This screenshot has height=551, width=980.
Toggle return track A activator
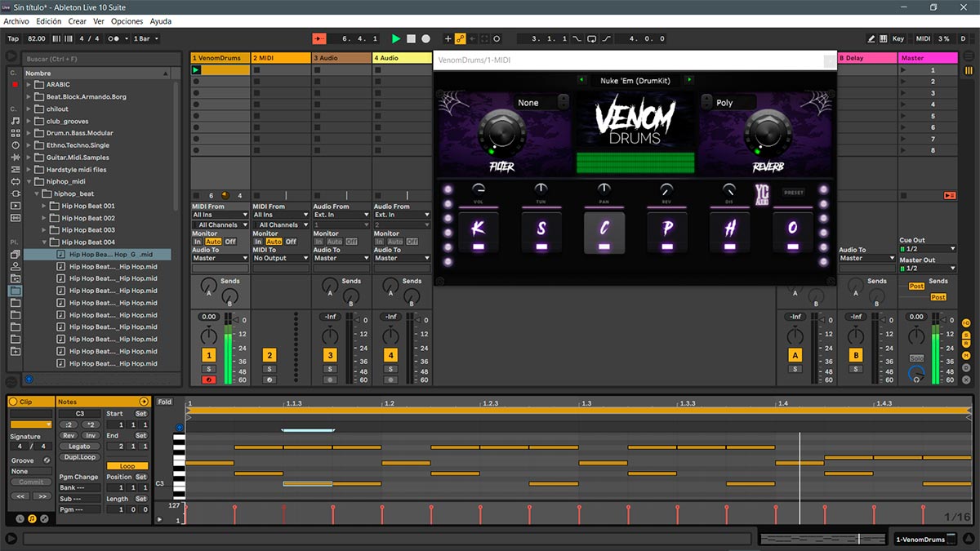(795, 355)
